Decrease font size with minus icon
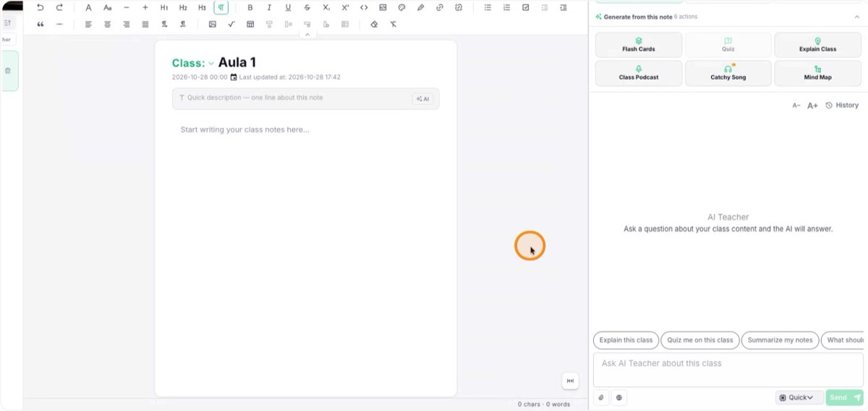868x411 pixels. click(126, 7)
